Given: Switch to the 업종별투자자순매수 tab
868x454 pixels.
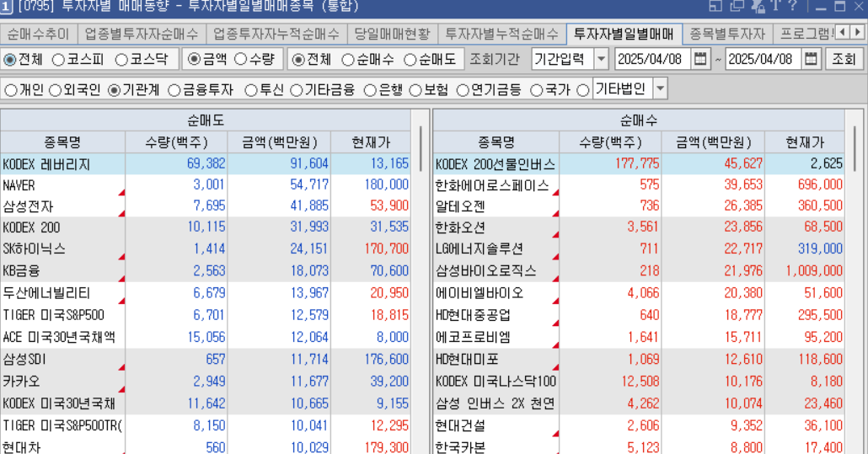Looking at the screenshot, I should click(x=142, y=35).
